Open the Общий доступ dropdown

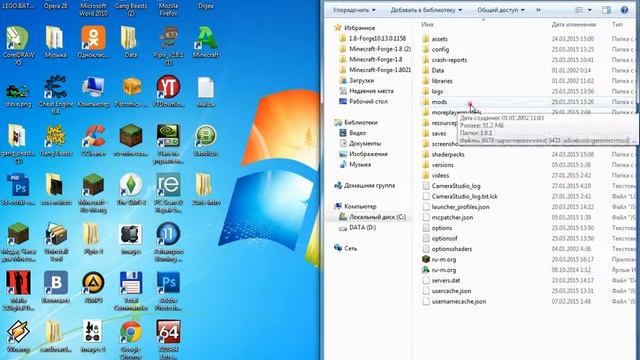pyautogui.click(x=501, y=10)
